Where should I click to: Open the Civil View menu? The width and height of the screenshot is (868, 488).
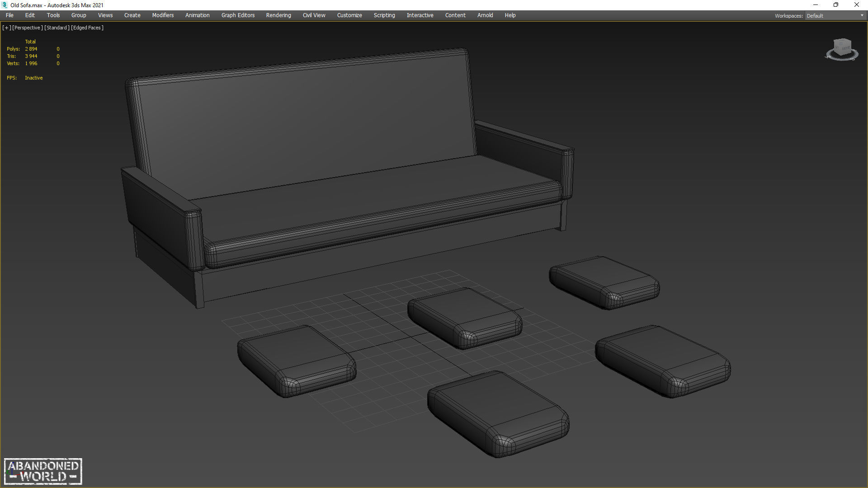tap(314, 15)
